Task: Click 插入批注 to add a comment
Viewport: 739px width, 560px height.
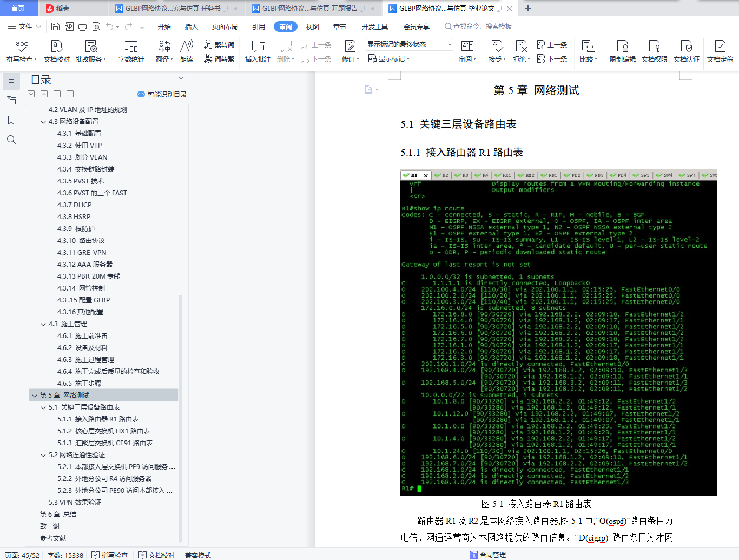Action: coord(258,51)
